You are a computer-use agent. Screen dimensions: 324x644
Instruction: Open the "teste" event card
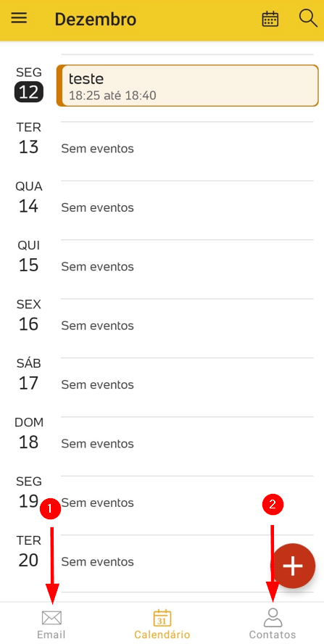187,86
